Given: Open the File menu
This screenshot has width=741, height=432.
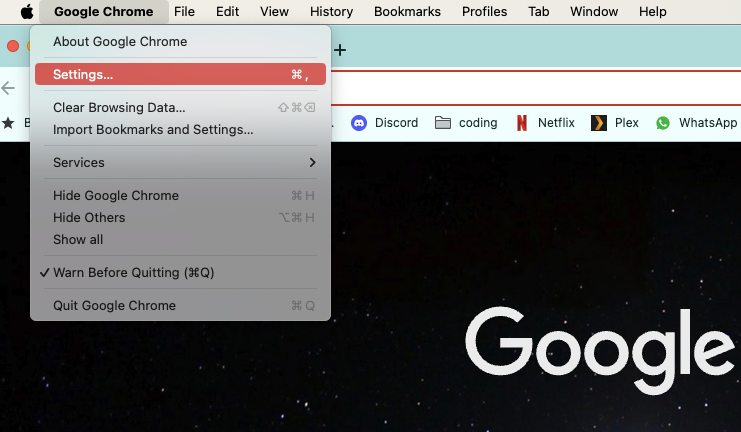Looking at the screenshot, I should pyautogui.click(x=184, y=11).
